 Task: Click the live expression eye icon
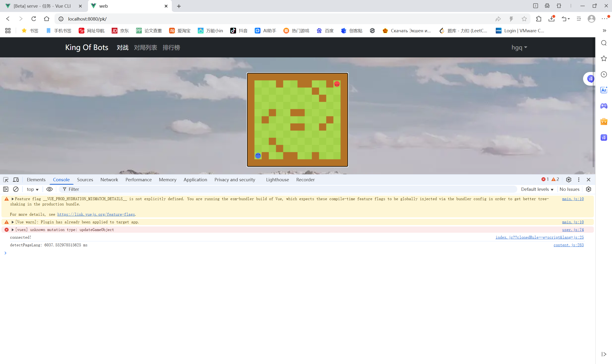coord(49,189)
